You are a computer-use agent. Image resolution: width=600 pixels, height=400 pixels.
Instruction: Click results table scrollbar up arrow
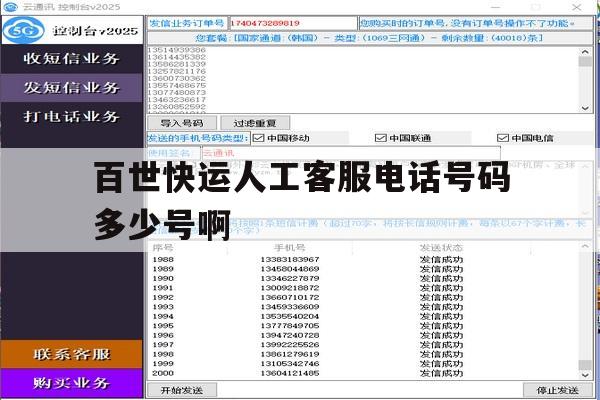coord(585,247)
